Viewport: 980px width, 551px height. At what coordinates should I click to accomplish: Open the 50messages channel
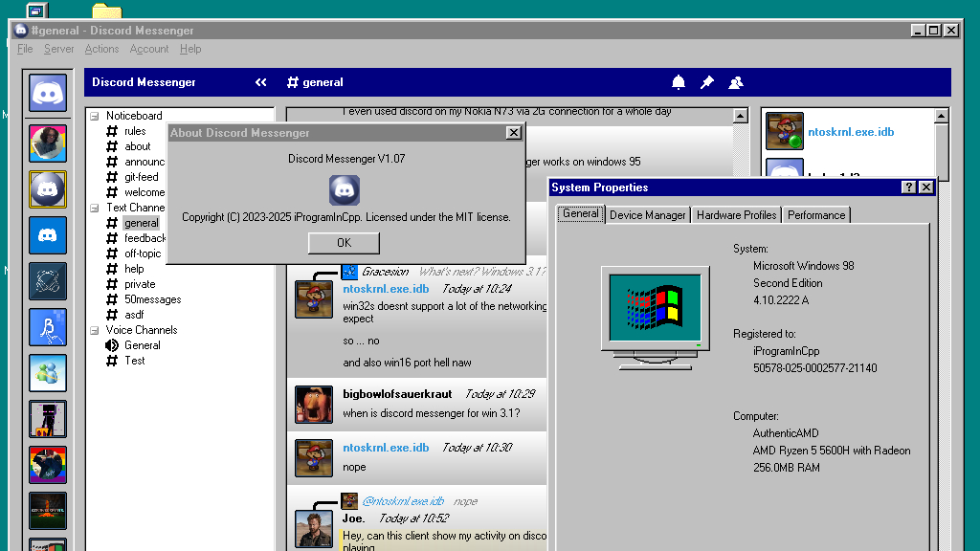[152, 299]
